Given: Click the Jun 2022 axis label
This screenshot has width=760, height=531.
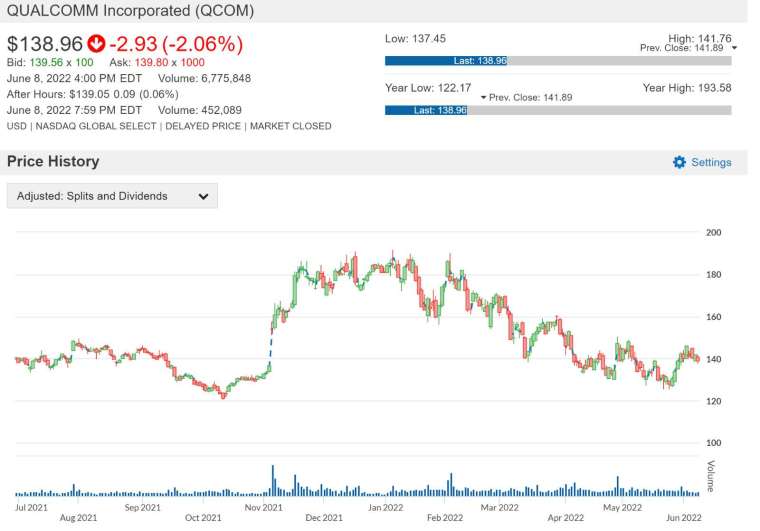Looking at the screenshot, I should click(x=683, y=517).
